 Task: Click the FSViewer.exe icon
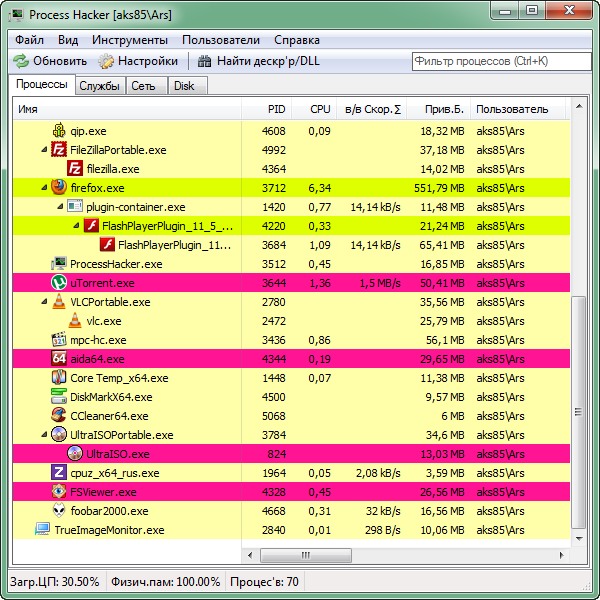[59, 492]
